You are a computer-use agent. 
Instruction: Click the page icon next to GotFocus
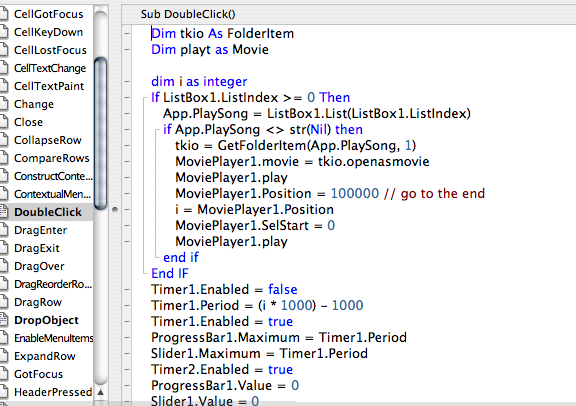pyautogui.click(x=3, y=374)
